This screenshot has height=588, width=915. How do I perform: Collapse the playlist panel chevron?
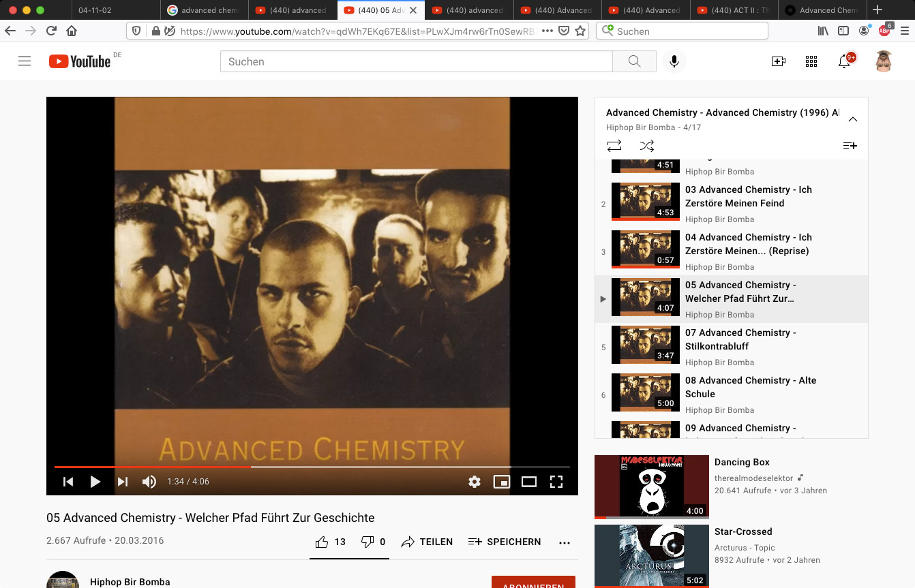point(852,119)
